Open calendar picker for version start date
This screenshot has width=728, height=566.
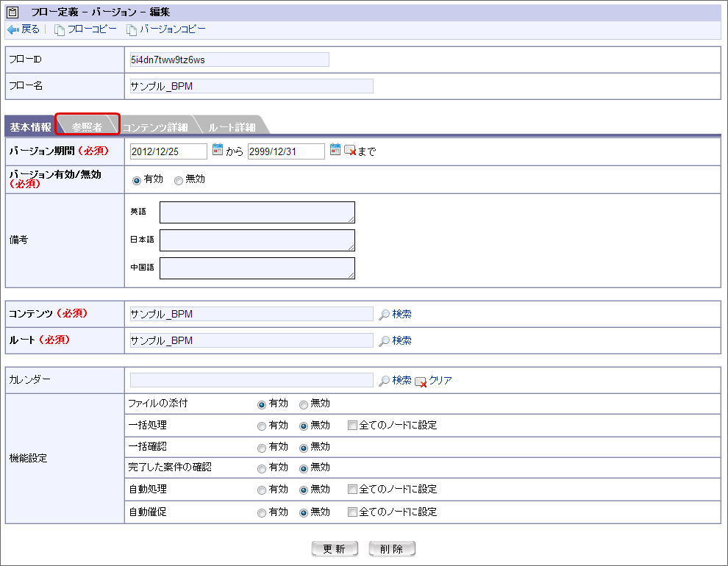(x=218, y=150)
